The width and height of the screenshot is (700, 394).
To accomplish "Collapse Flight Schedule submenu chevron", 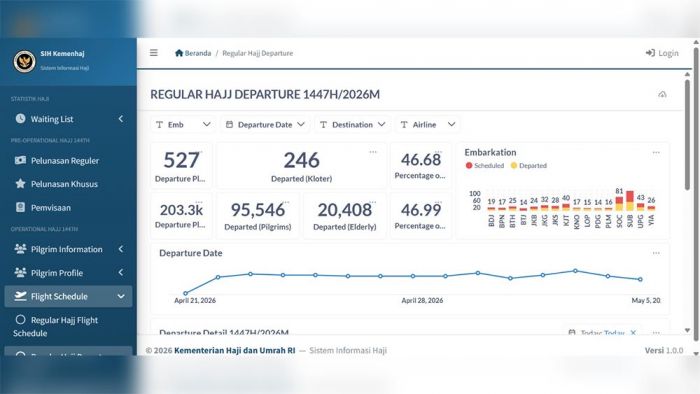I will click(121, 296).
